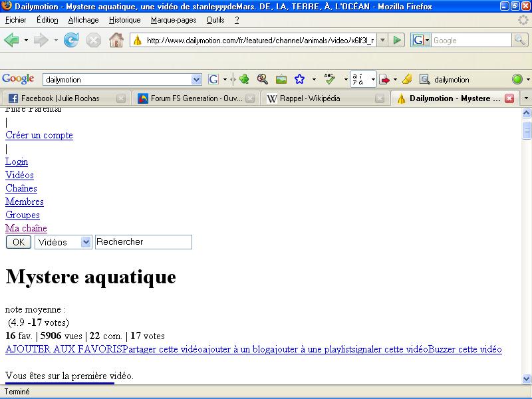
Task: Expand the Google toolbar search history dropdown
Action: pos(196,80)
